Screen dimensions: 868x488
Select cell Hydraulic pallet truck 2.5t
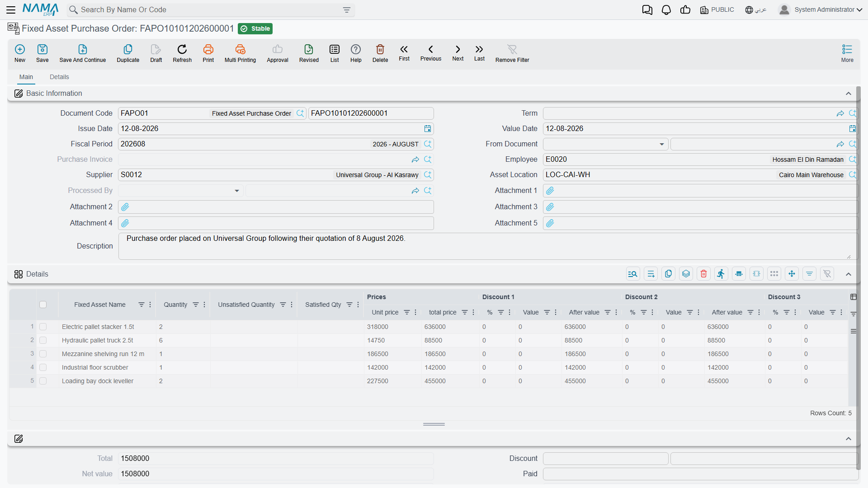(x=108, y=340)
